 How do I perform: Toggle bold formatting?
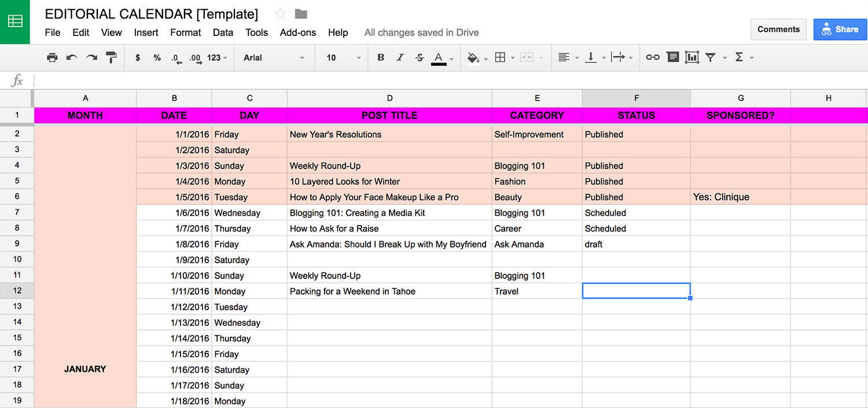click(381, 57)
